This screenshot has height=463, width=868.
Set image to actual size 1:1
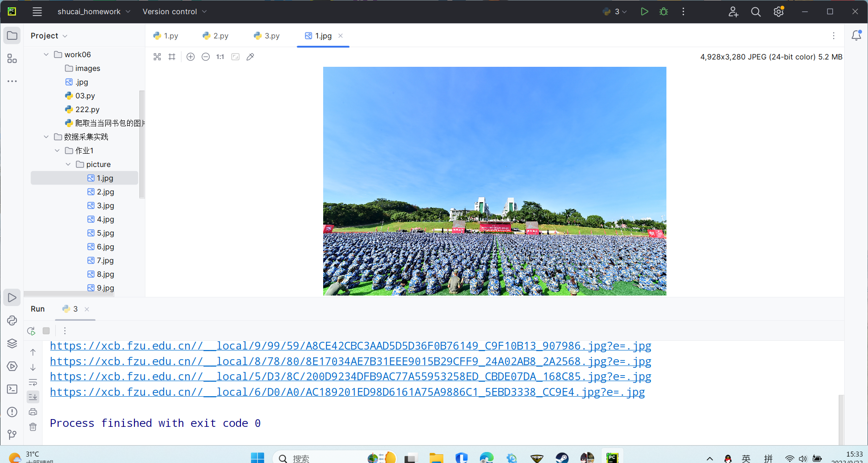(220, 57)
